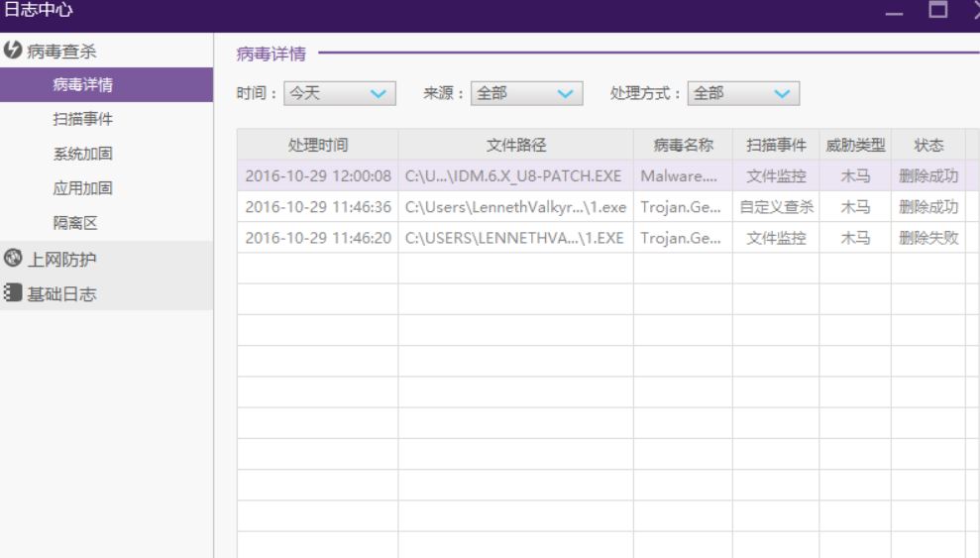The image size is (980, 558).
Task: Click the 自定义查杀 scan event cell
Action: coord(776,207)
